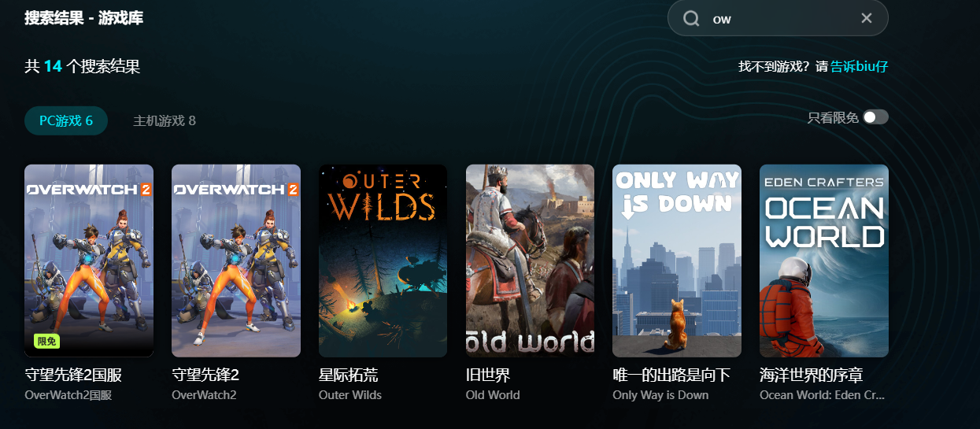This screenshot has height=429, width=980.
Task: Click the 限免 badge on 守望先锋2国服
Action: coord(47,342)
